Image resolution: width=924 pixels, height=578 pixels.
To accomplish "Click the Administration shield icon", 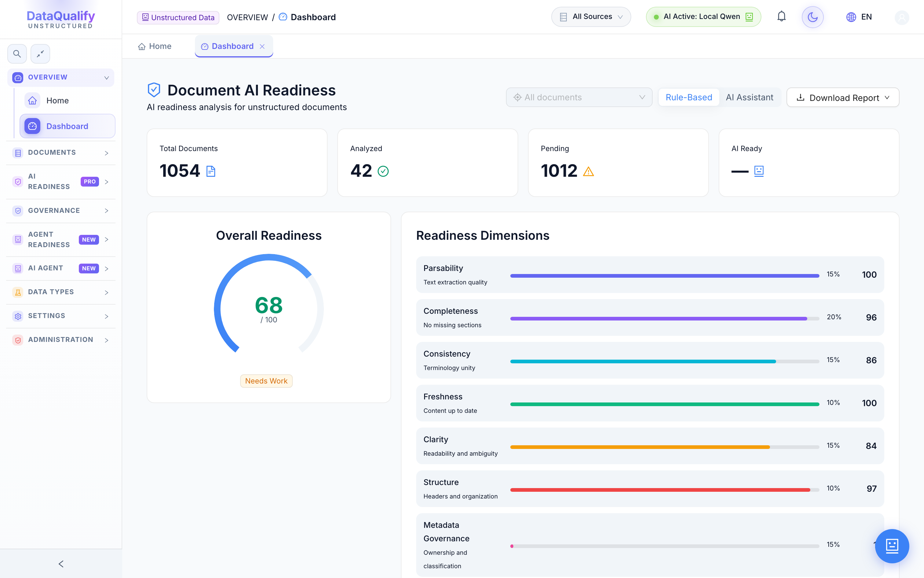I will point(18,340).
